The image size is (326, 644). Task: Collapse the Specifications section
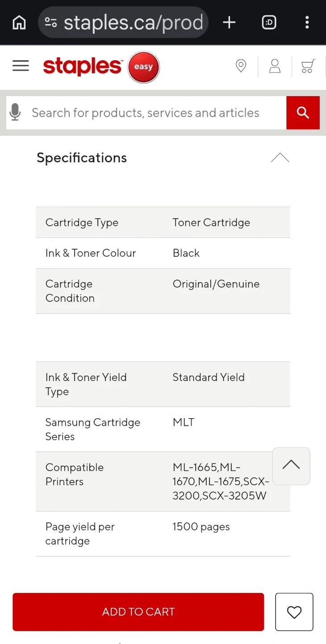[x=280, y=158]
